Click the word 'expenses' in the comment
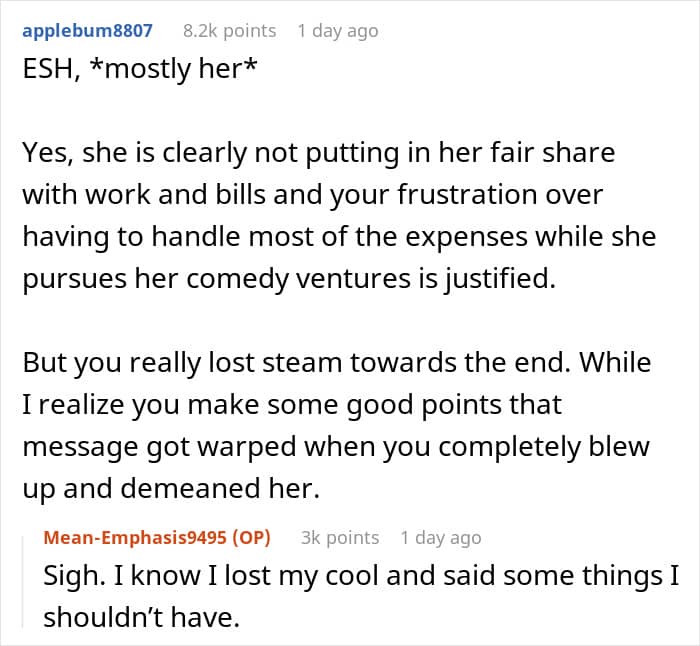Screen dimensions: 700x646 tap(466, 237)
